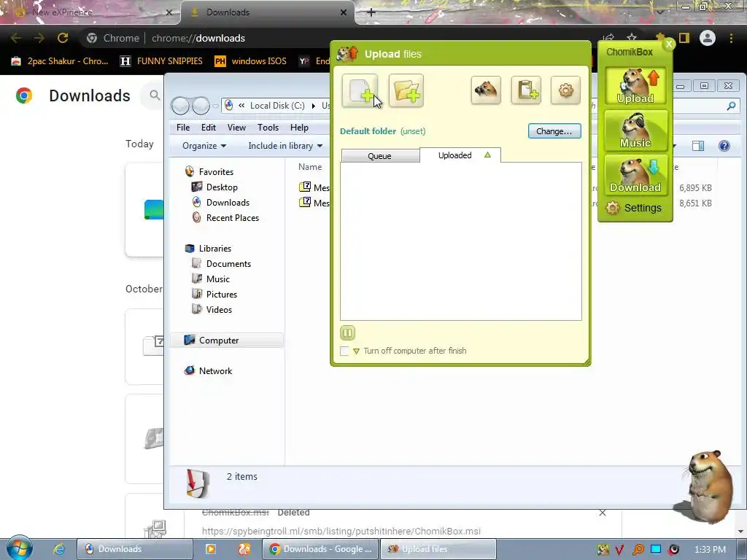Open new tab with plus button
Image resolution: width=747 pixels, height=560 pixels.
tap(371, 12)
